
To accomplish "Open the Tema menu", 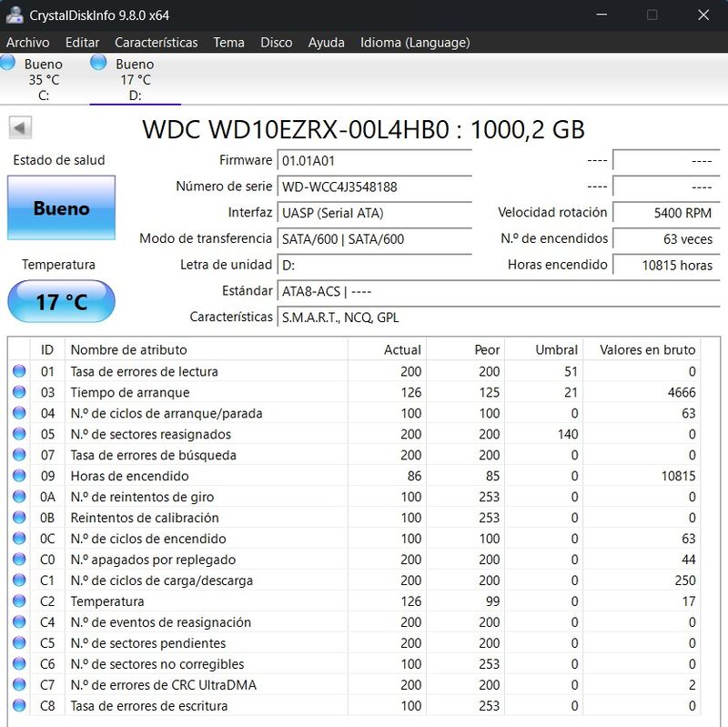I will [x=229, y=43].
